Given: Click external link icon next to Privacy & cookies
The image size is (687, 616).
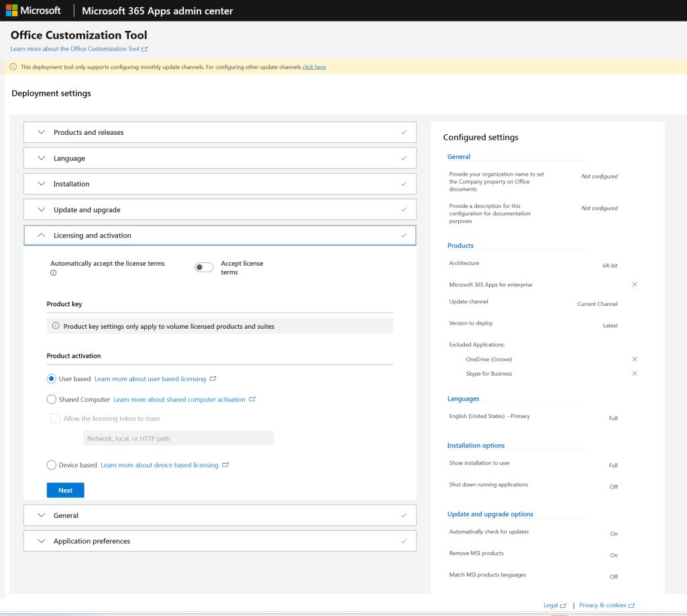Looking at the screenshot, I should pyautogui.click(x=631, y=606).
